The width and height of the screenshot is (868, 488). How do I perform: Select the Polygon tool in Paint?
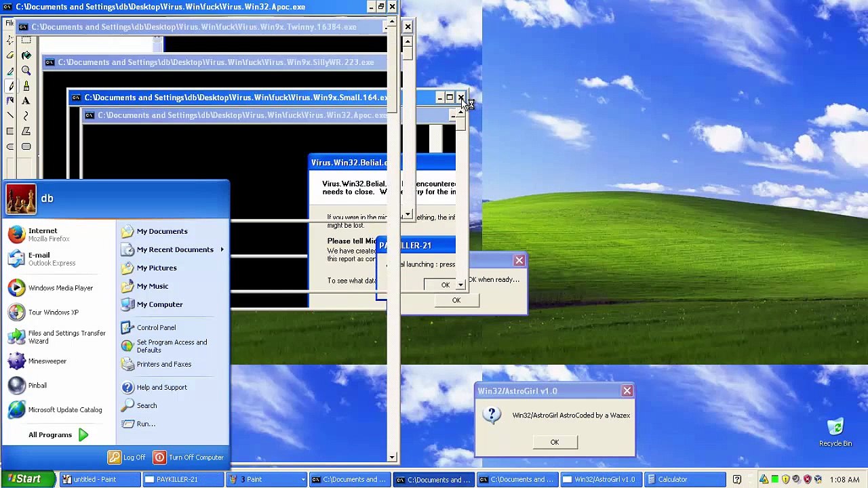coord(26,131)
